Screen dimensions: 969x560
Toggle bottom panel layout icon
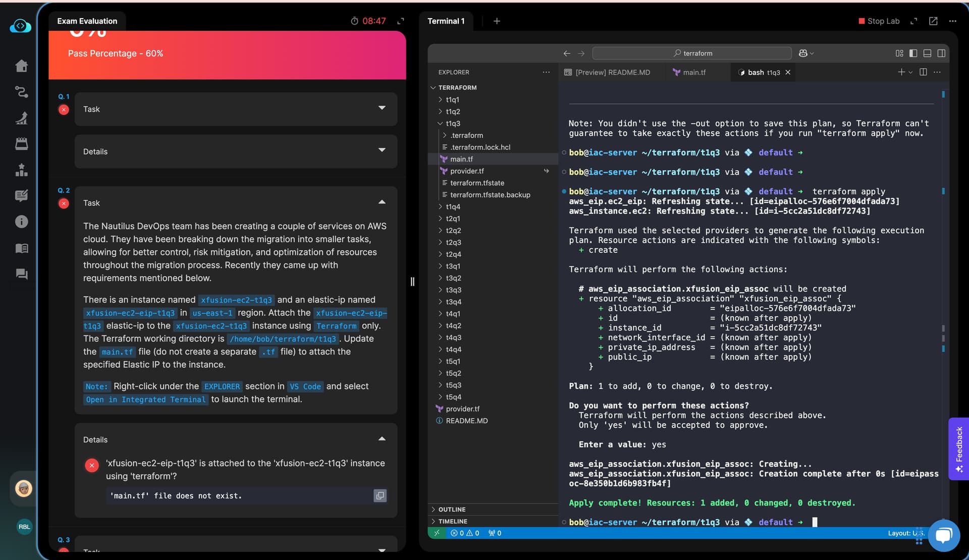(x=927, y=53)
